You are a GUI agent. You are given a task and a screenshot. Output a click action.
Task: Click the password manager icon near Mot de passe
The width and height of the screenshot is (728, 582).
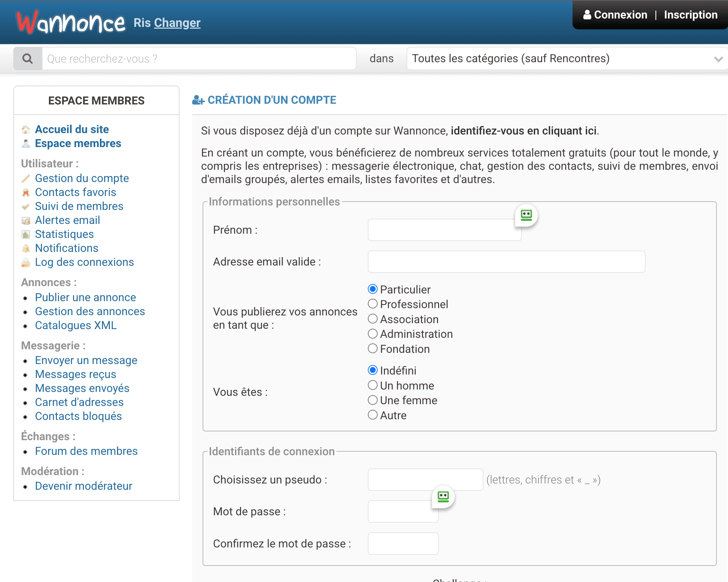pyautogui.click(x=443, y=496)
